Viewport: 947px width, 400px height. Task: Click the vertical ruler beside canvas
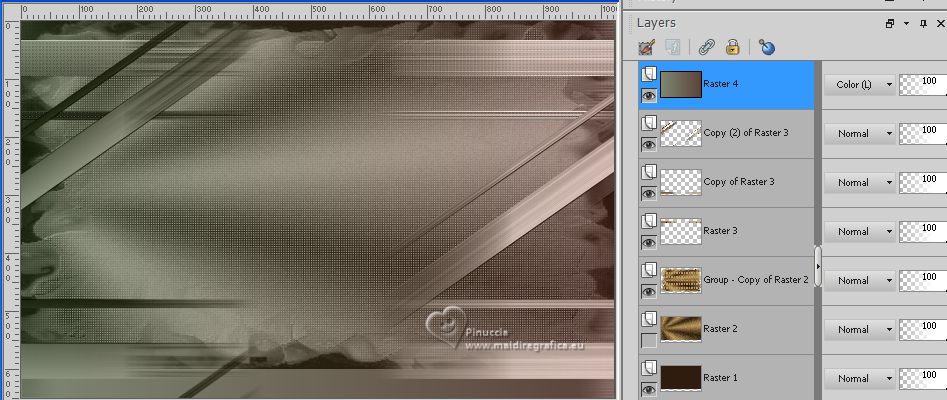[x=11, y=209]
